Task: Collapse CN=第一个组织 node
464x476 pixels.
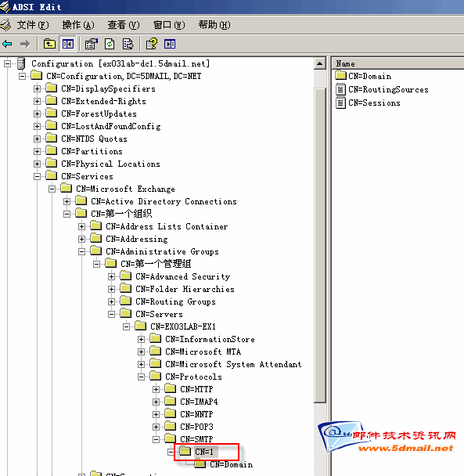Action: click(67, 214)
